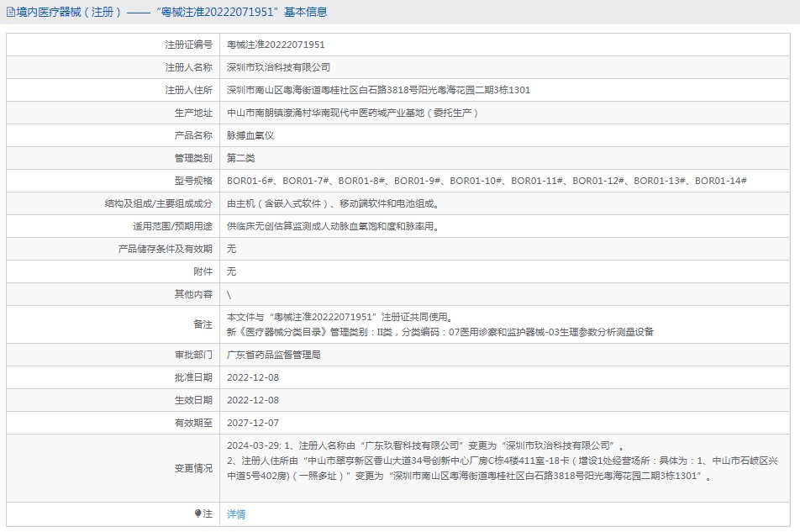The image size is (800, 532).
Task: Click the 注册人住所 label cell
Action: click(x=113, y=90)
